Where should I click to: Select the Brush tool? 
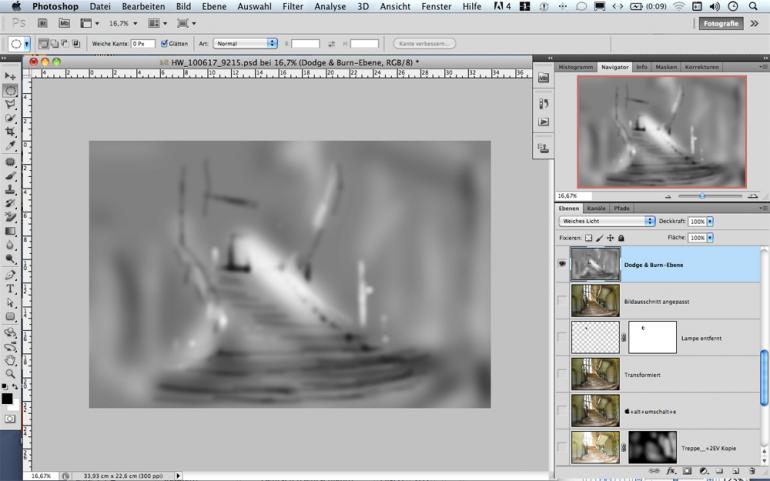coord(10,176)
